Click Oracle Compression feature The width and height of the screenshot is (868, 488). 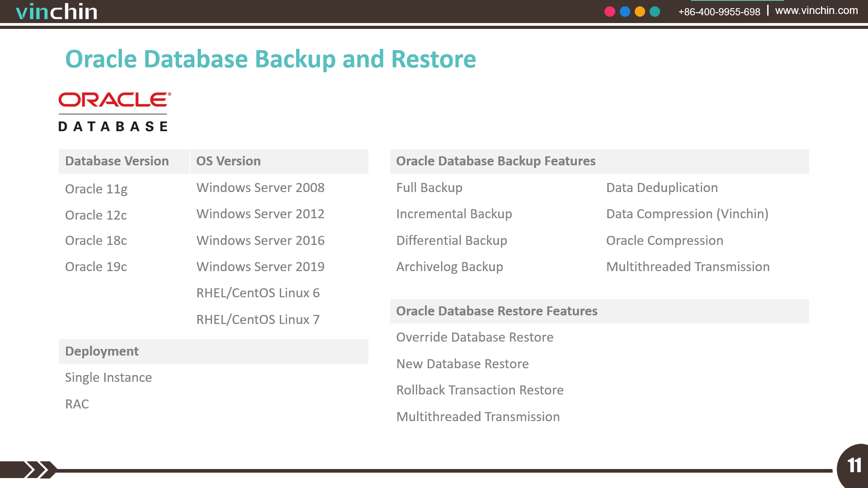pyautogui.click(x=665, y=240)
